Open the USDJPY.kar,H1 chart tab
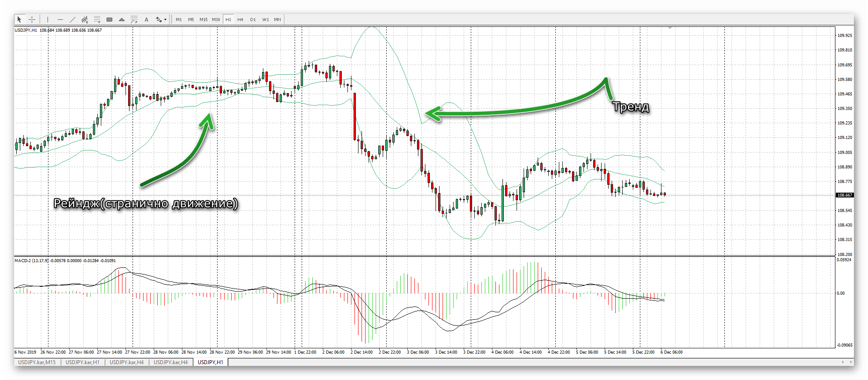The height and width of the screenshot is (380, 868). 83,362
